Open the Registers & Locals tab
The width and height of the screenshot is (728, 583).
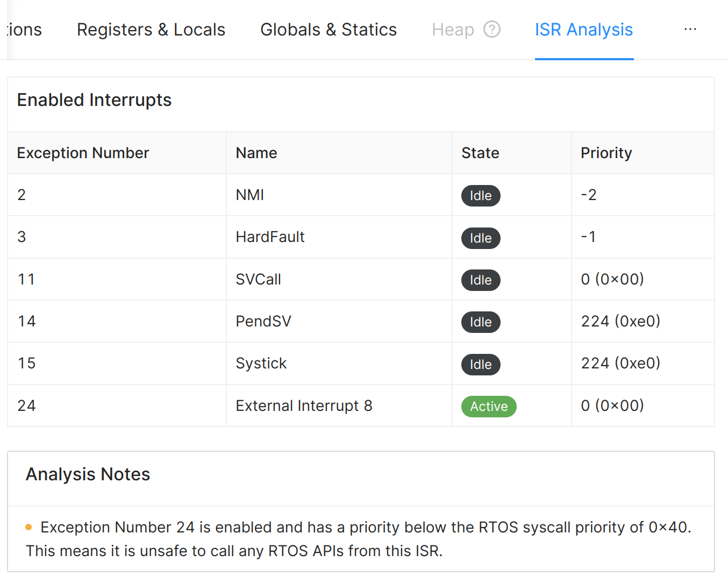click(151, 30)
